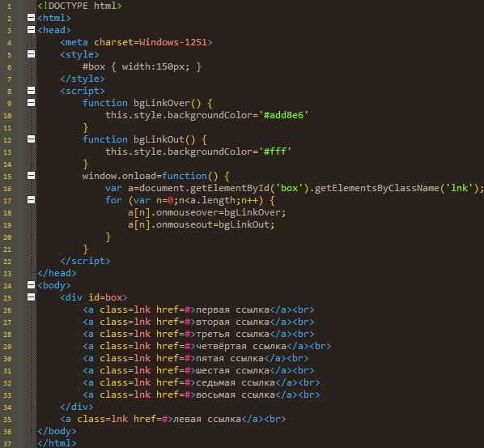Fold the bgLinkOut function on line 12
This screenshot has height=448, width=484.
coord(32,139)
